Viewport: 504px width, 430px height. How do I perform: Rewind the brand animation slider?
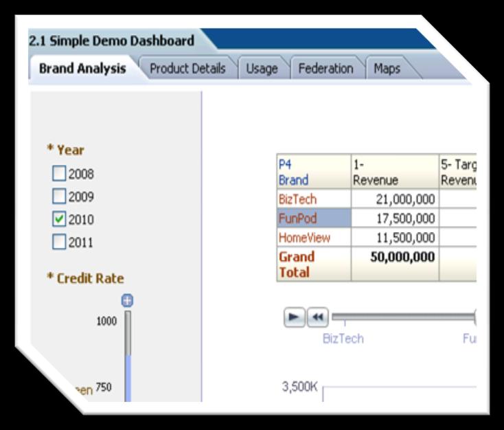pyautogui.click(x=317, y=317)
